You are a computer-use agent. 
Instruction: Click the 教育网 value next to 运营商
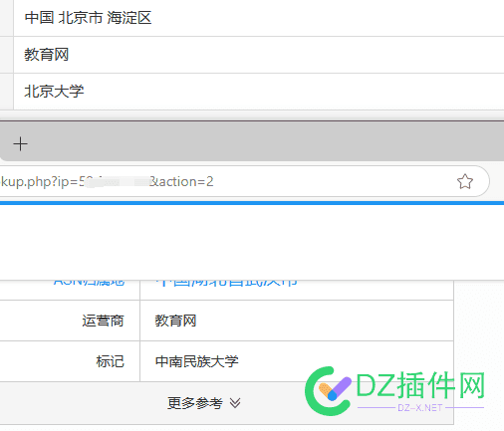pos(175,321)
